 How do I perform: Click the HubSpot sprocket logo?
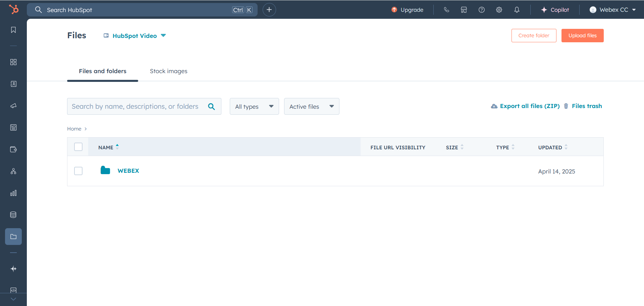pyautogui.click(x=14, y=9)
